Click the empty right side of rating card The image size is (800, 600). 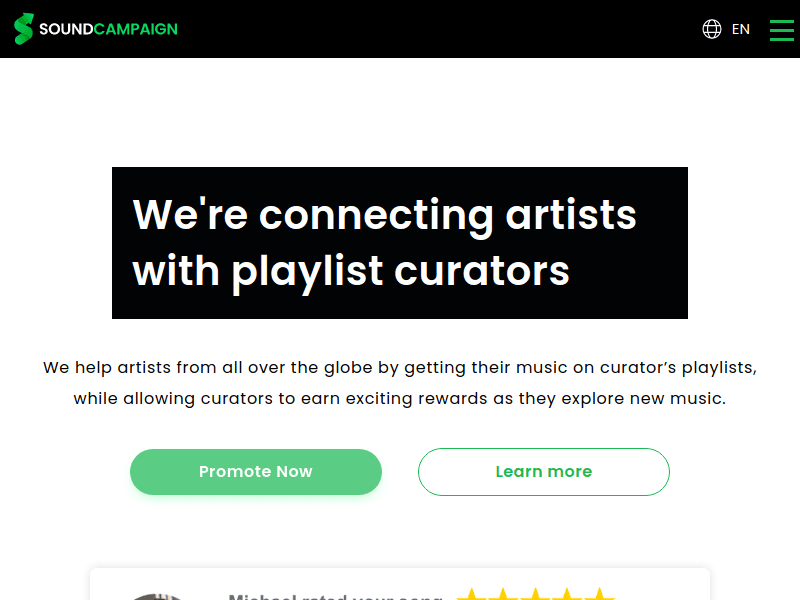click(665, 588)
